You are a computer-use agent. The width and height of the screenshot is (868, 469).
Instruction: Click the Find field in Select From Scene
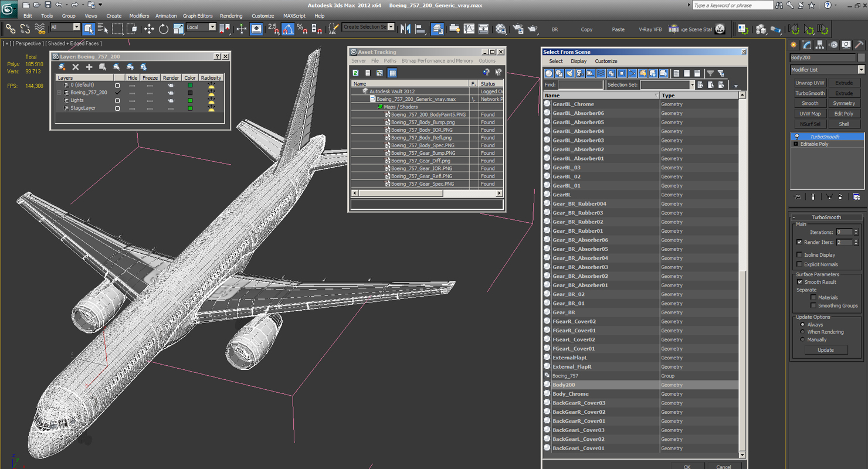coord(581,85)
